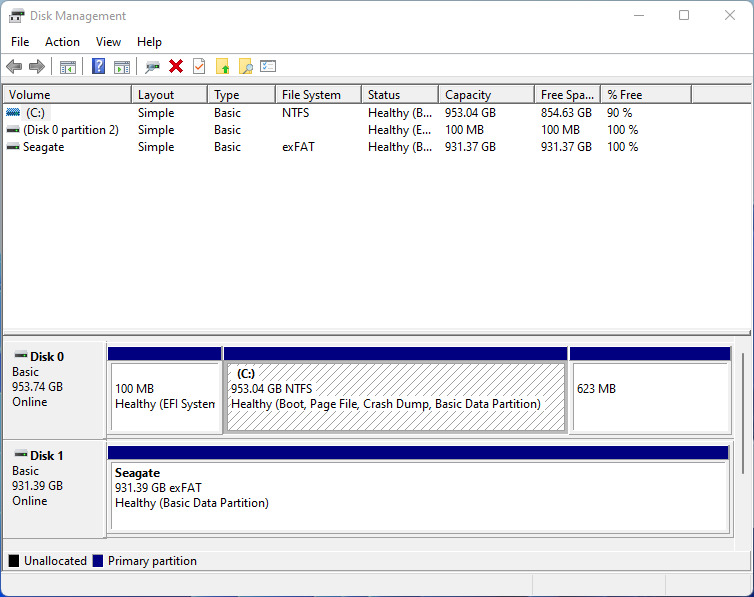
Task: Click the Disk 0 partition 2 drive icon
Action: click(x=13, y=130)
